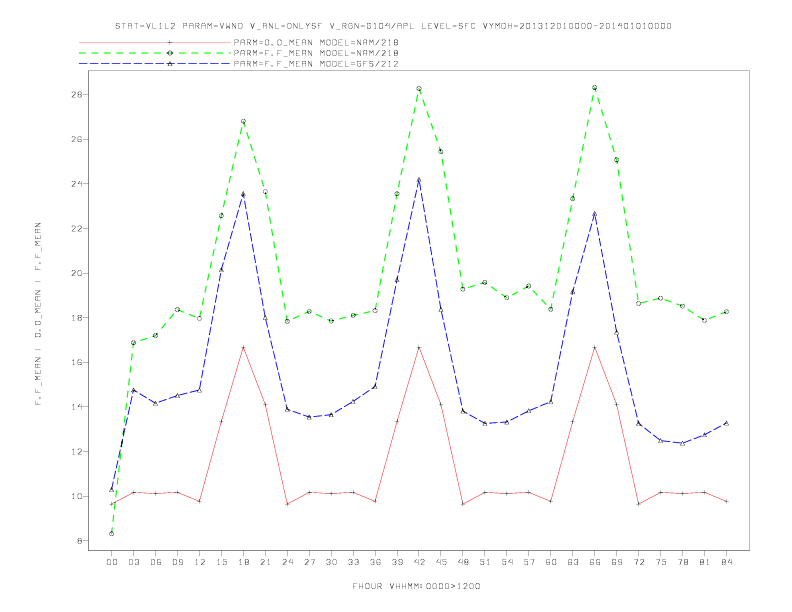Screen dimensions: 792x612
Task: Click x-axis tick label 21
Action: (x=265, y=562)
